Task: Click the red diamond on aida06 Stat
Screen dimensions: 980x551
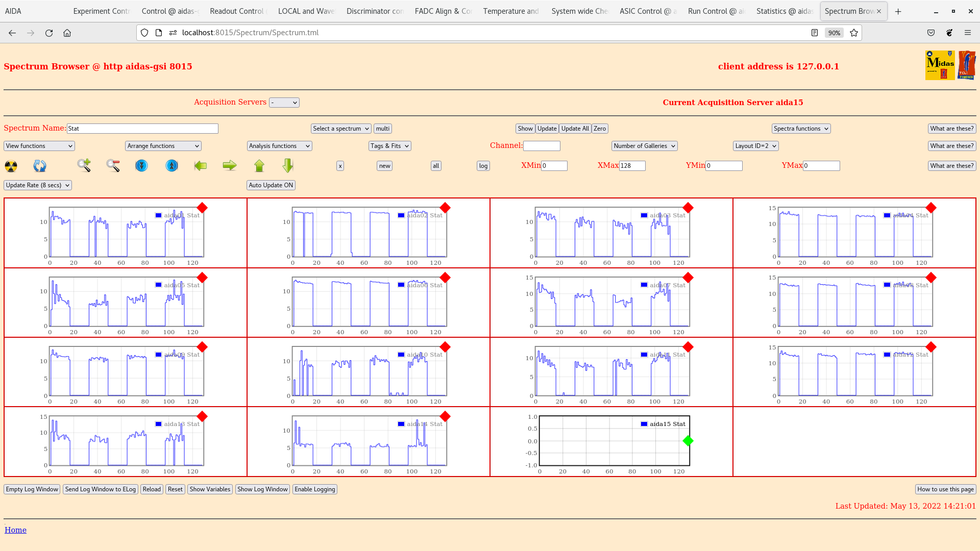Action: pos(445,278)
